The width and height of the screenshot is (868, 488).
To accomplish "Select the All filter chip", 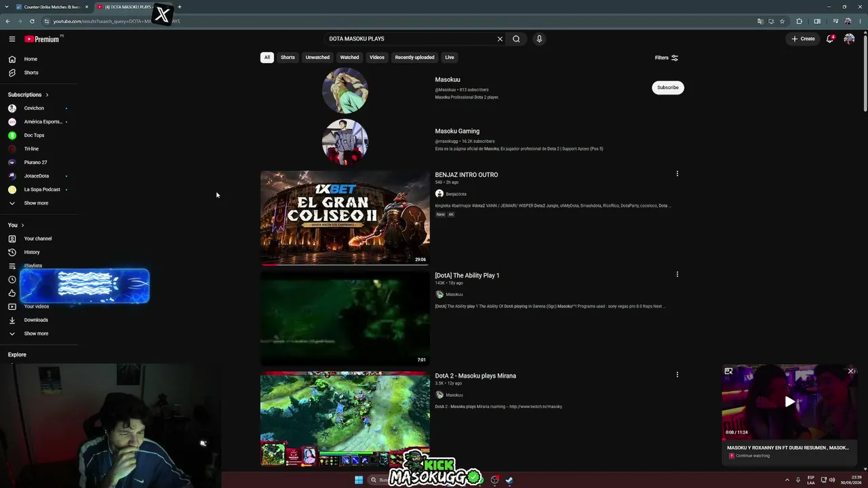I will pyautogui.click(x=267, y=58).
